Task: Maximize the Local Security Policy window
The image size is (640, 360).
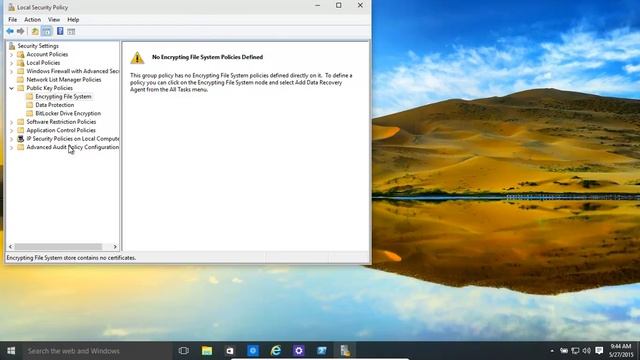Action: (339, 5)
